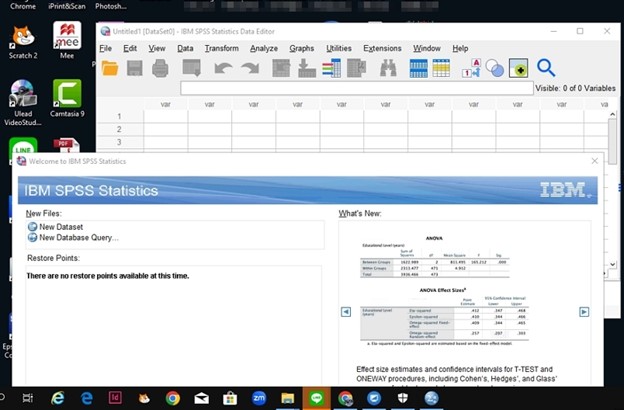Select New Database Query in New Files
Image resolution: width=624 pixels, height=410 pixels.
[x=73, y=238]
